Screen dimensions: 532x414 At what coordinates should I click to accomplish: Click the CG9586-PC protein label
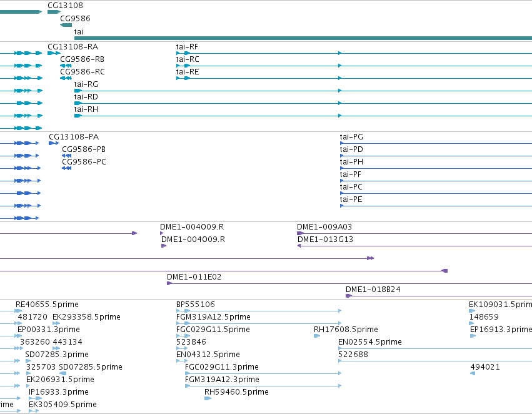84,162
